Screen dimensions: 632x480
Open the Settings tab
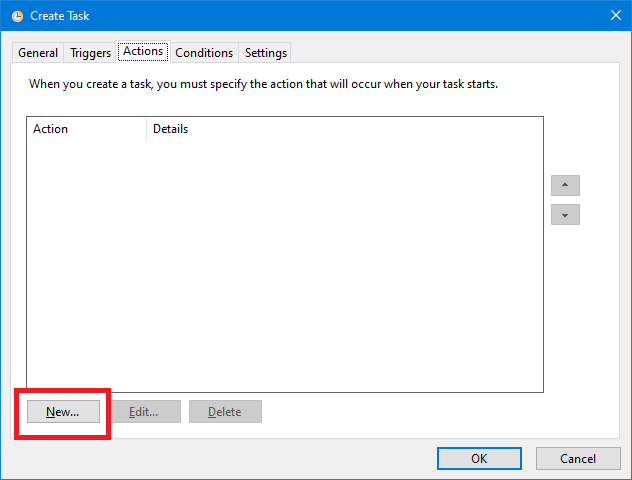tap(266, 53)
